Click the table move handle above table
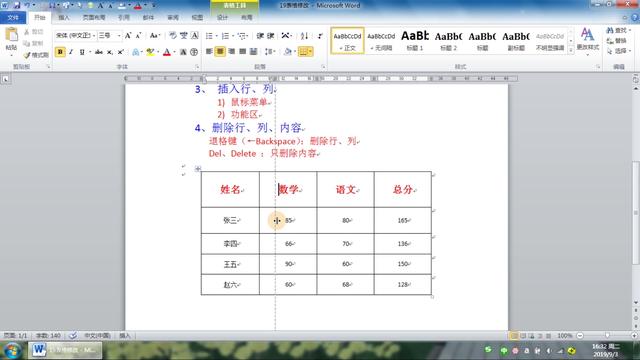 (198, 168)
